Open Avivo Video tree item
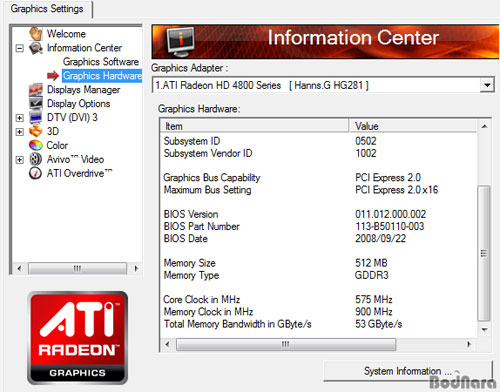 tap(75, 159)
